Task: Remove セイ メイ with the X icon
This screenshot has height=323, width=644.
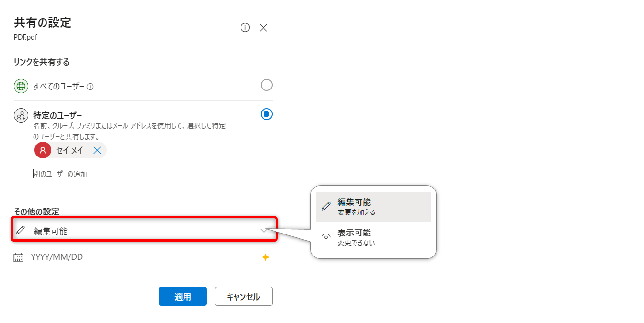Action: click(x=97, y=150)
